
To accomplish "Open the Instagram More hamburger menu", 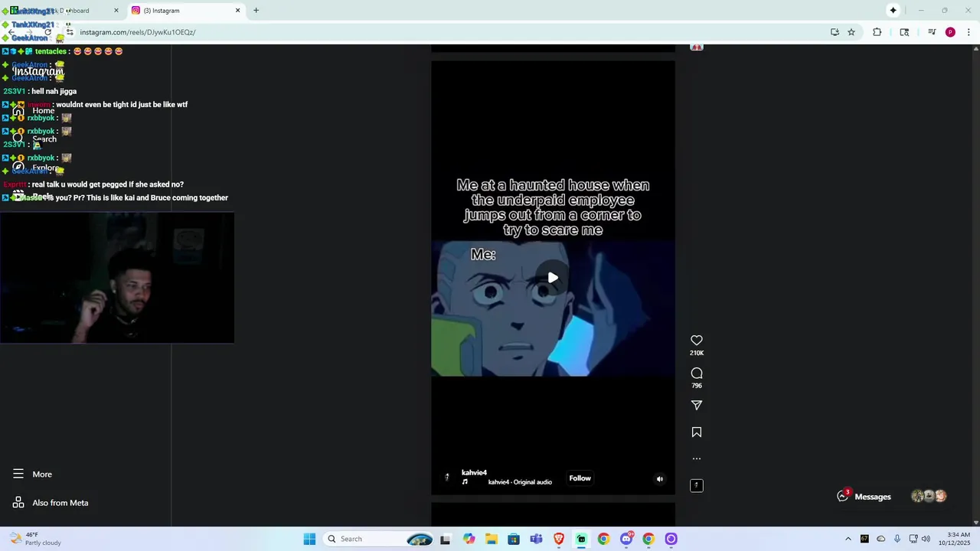I will coord(32,474).
